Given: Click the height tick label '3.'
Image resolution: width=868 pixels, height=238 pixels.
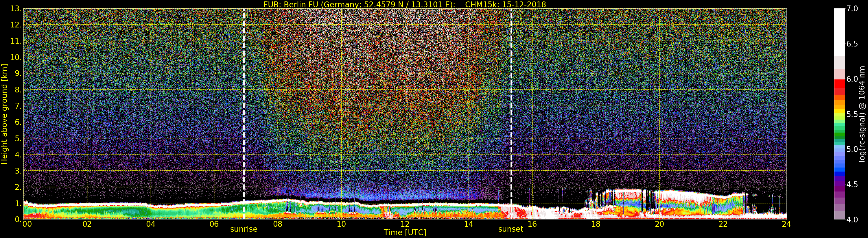Looking at the screenshot, I should [18, 171].
